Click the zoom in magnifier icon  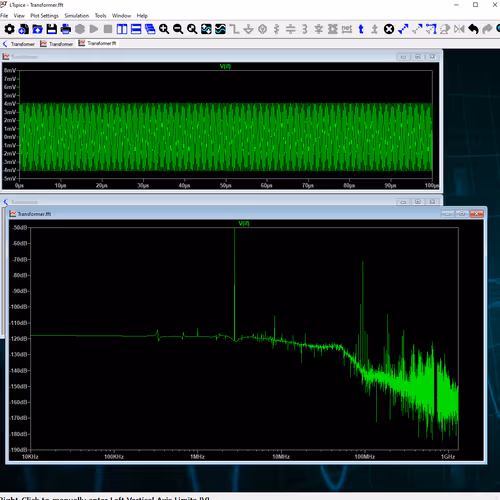[164, 29]
